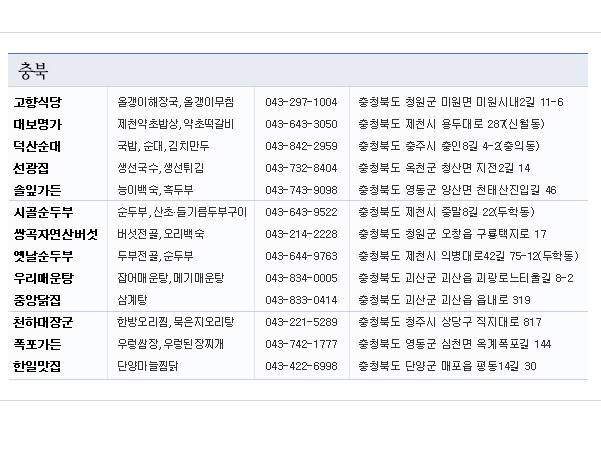Click menu text 잡어매운탕, 메기매운탕
The image size is (601, 453).
pyautogui.click(x=171, y=278)
